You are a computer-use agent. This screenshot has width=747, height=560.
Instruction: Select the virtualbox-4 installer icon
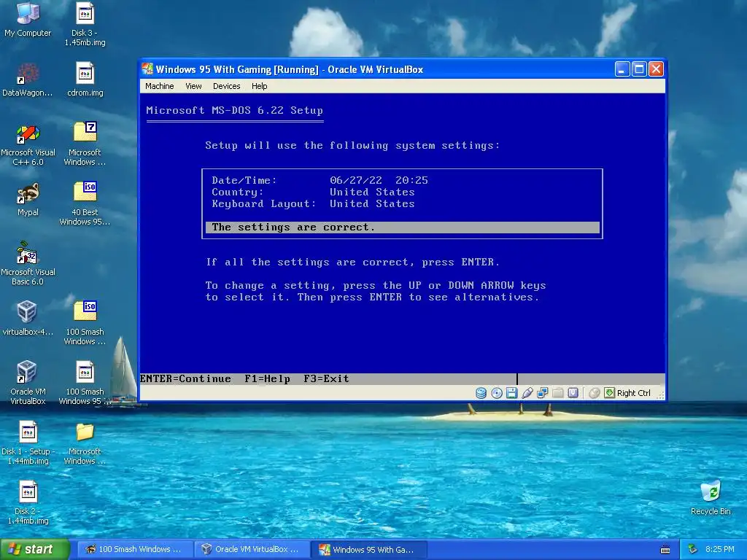click(x=28, y=319)
